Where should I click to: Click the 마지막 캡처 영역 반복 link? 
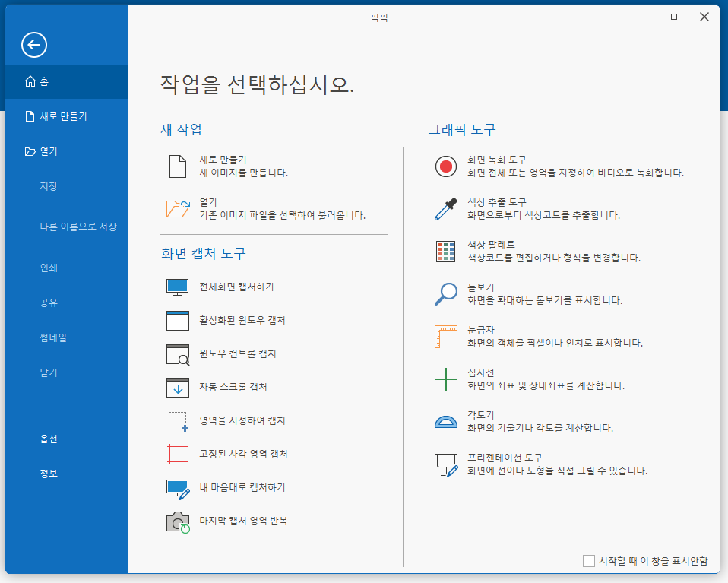(x=243, y=521)
